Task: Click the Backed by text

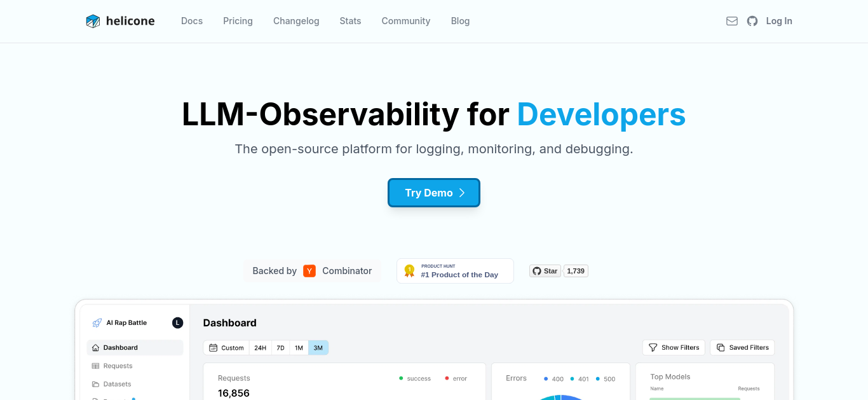Action: coord(275,271)
